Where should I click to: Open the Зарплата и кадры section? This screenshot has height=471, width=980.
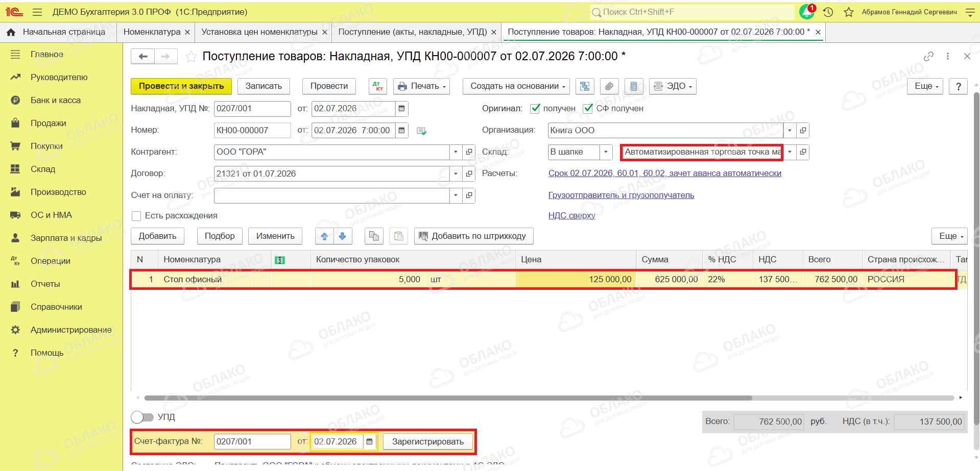66,238
